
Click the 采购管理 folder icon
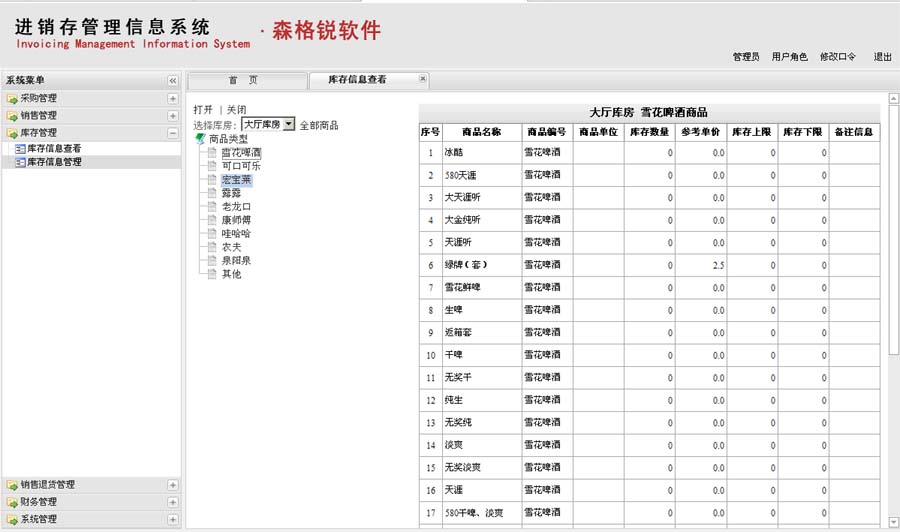12,99
